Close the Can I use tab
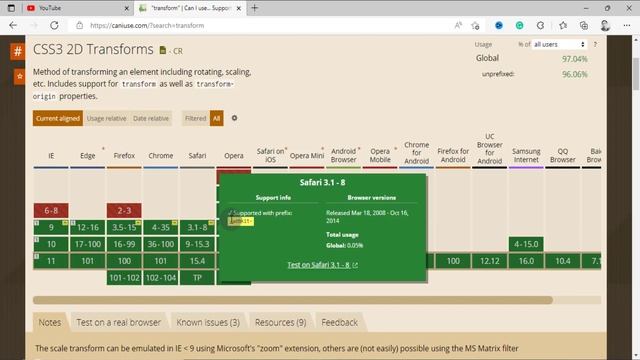This screenshot has height=360, width=640. [x=239, y=8]
